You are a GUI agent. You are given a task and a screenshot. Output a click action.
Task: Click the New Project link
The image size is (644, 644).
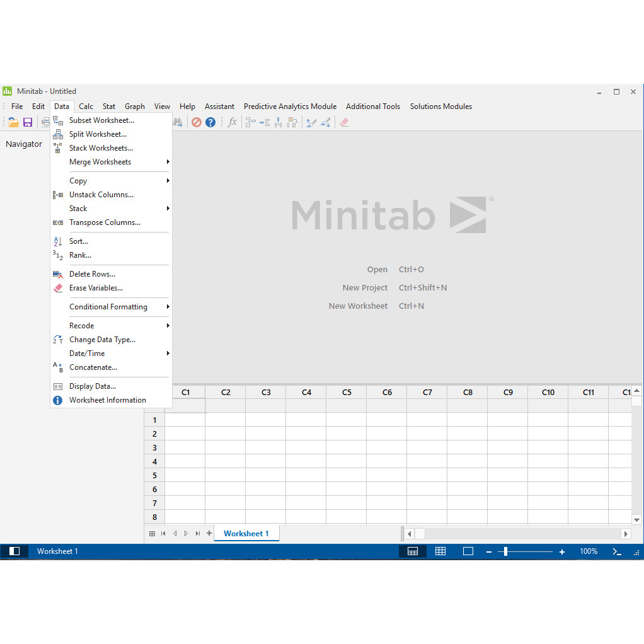(365, 287)
